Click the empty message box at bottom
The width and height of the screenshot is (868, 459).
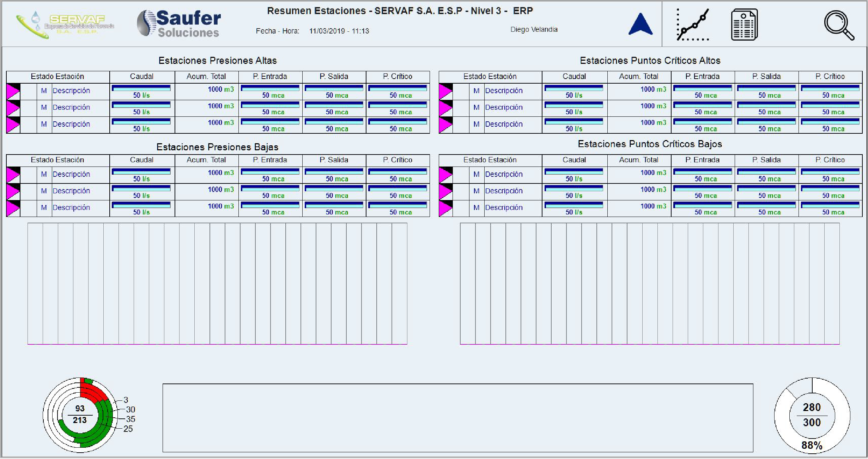tap(457, 418)
